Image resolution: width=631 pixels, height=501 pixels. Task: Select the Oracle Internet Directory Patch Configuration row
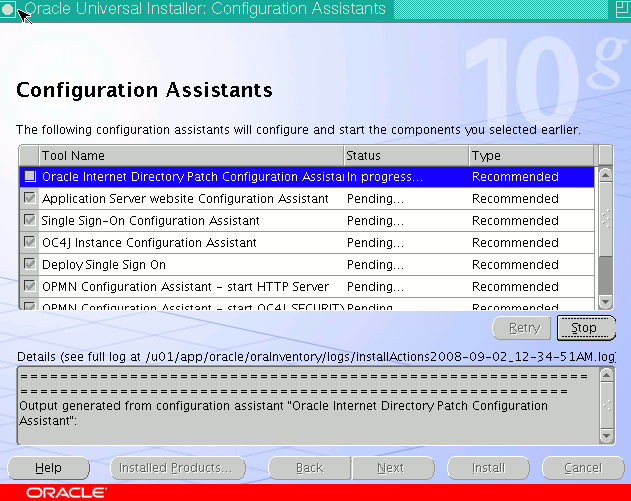tap(307, 177)
